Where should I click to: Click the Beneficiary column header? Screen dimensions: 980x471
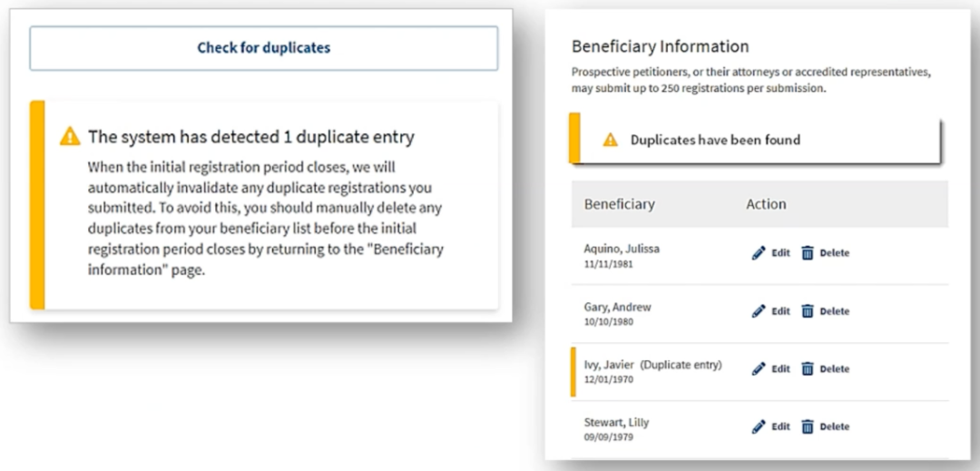click(619, 204)
